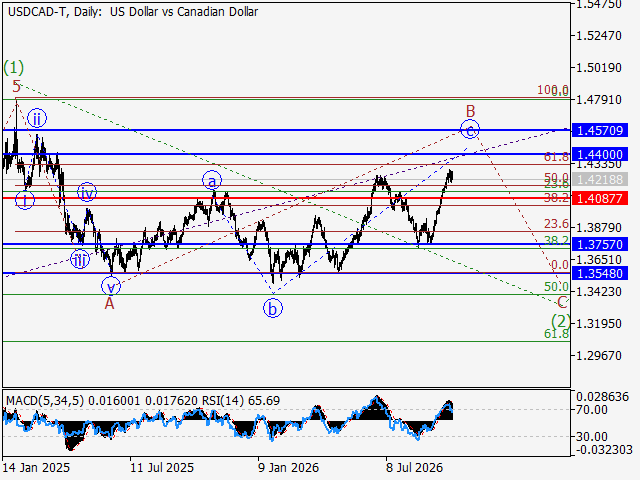
Task: Click the 1.52470 price axis value
Action: coord(598,36)
